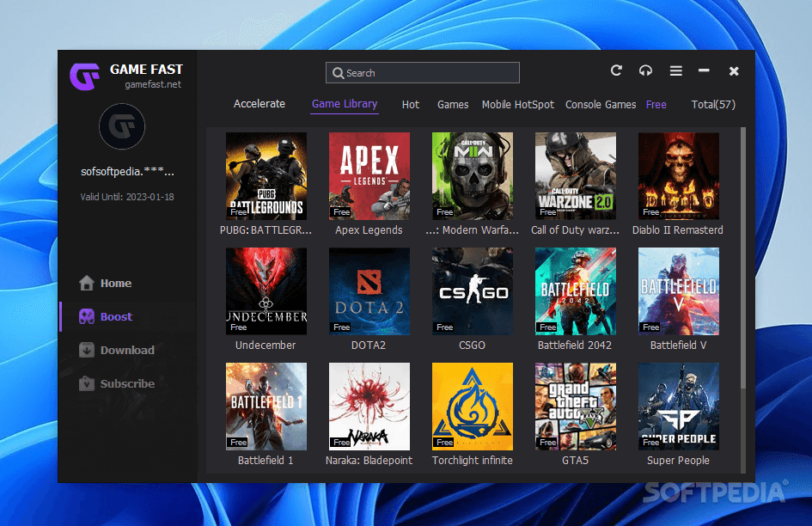Click inside the Search field
The height and width of the screenshot is (526, 812).
423,72
